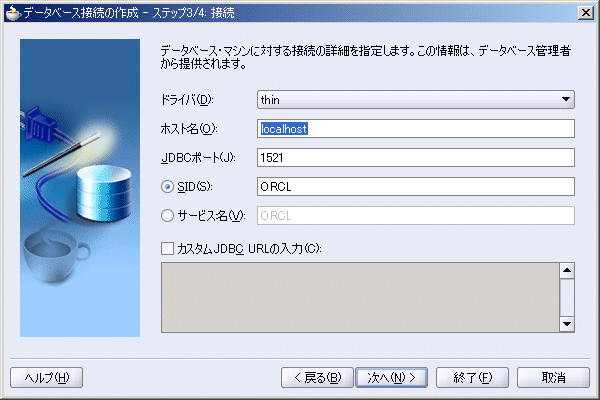The height and width of the screenshot is (400, 600).
Task: Click the title bar application icon
Action: (x=13, y=13)
